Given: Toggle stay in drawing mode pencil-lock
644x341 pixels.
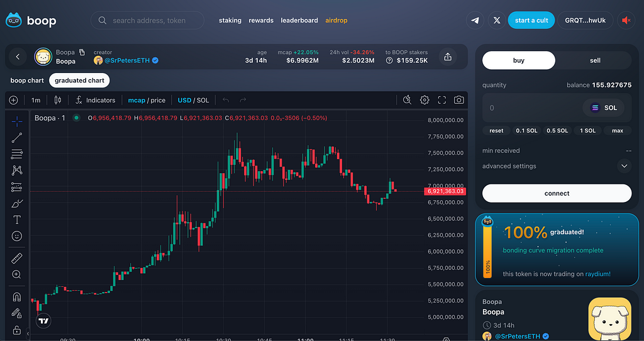Looking at the screenshot, I should pyautogui.click(x=17, y=313).
